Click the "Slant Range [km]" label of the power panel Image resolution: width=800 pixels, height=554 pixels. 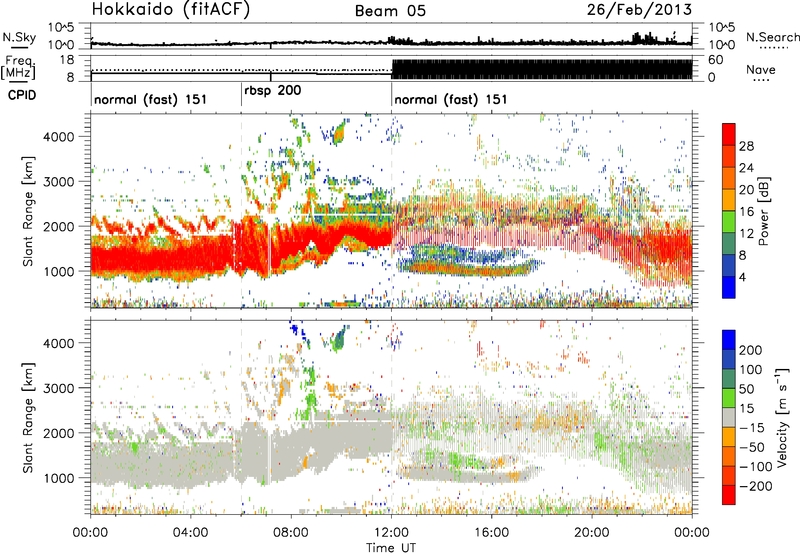(29, 211)
